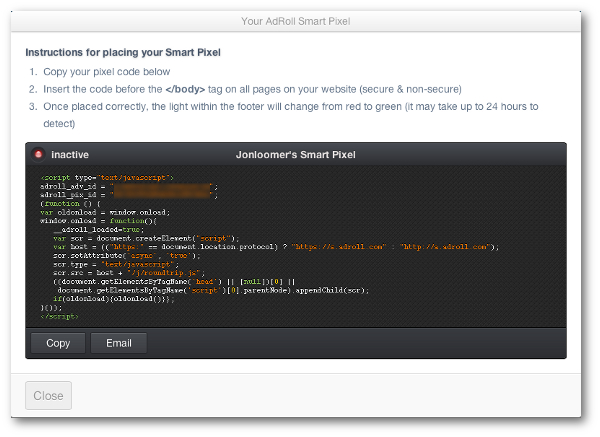Click the blurred adroll_adv_id value
The image size is (600, 437).
tap(162, 187)
